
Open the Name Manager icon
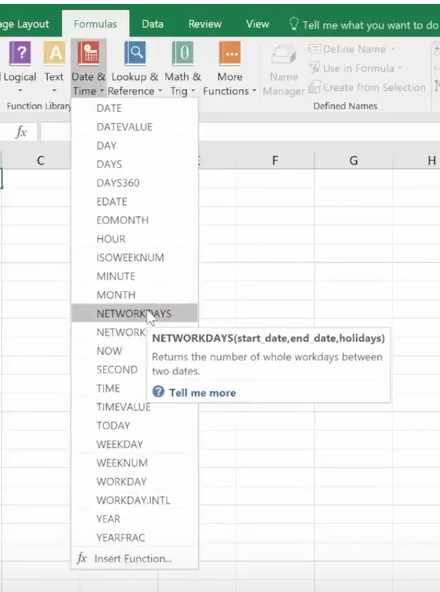[284, 54]
